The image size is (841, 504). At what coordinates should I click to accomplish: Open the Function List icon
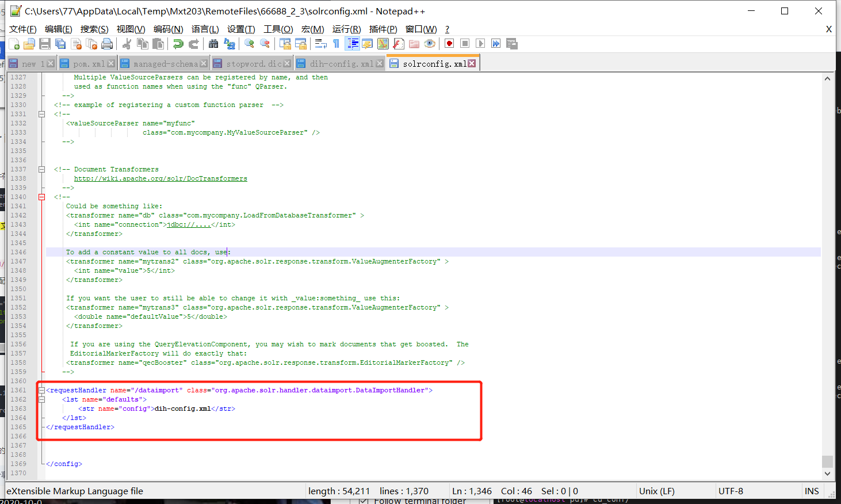pos(398,44)
